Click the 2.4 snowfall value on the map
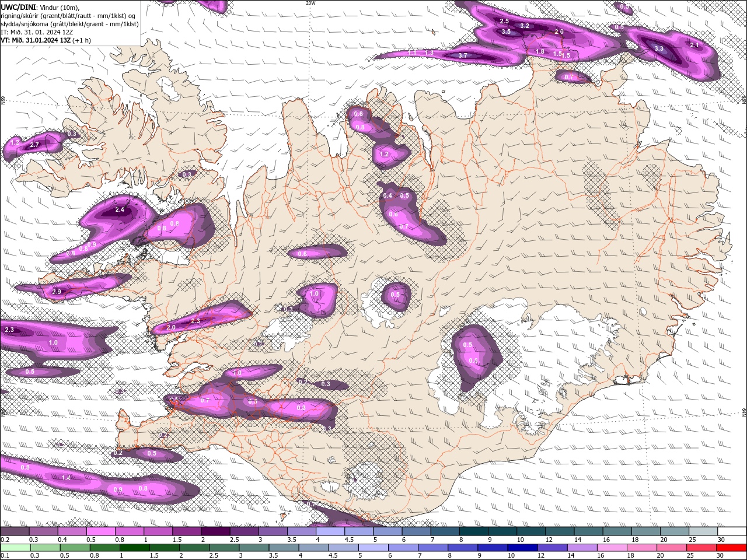This screenshot has height=560, width=747. tap(120, 209)
